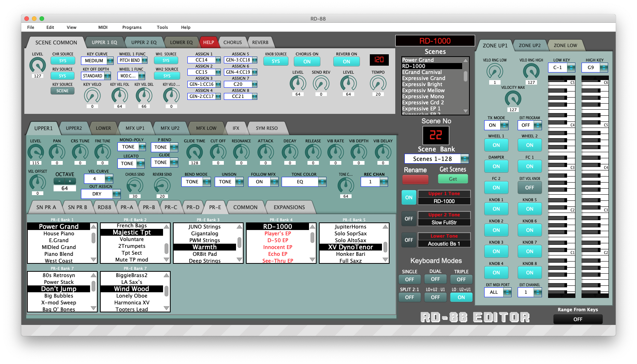Select 'Lonely Oboe' in PR-E Bank 7 list
This screenshot has height=364, width=637.
pos(132,296)
